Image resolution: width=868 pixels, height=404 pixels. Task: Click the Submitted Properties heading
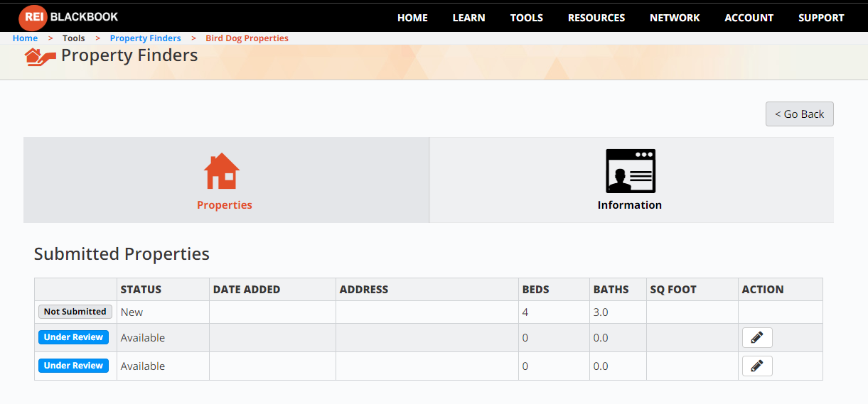click(x=122, y=254)
